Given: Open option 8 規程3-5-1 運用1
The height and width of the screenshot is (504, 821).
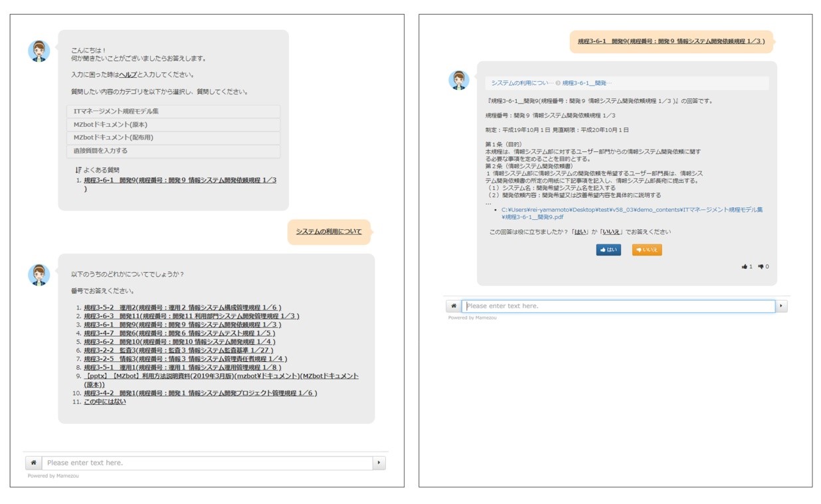Looking at the screenshot, I should [x=182, y=367].
